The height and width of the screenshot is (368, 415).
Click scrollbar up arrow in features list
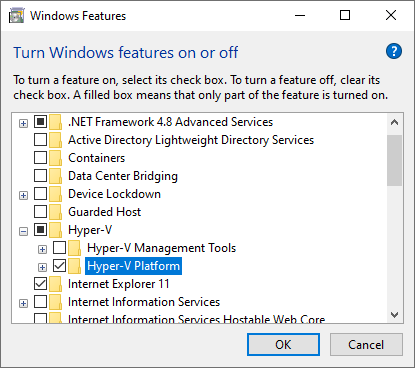(395, 123)
